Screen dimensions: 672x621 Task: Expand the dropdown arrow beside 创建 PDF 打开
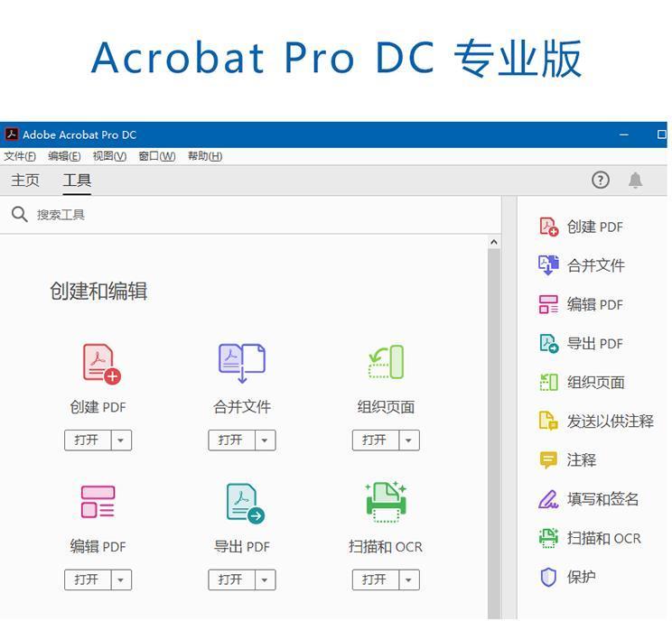(121, 440)
